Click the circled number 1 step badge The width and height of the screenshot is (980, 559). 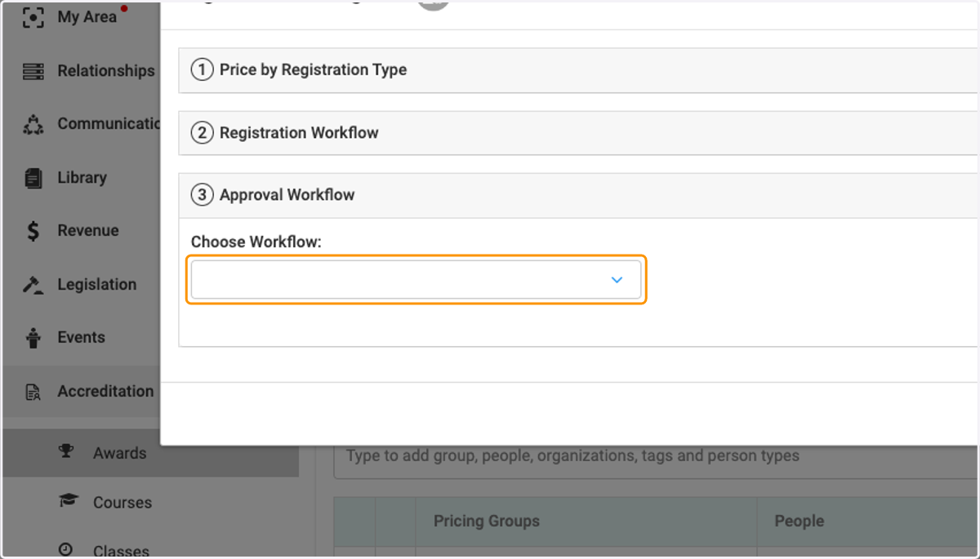202,70
